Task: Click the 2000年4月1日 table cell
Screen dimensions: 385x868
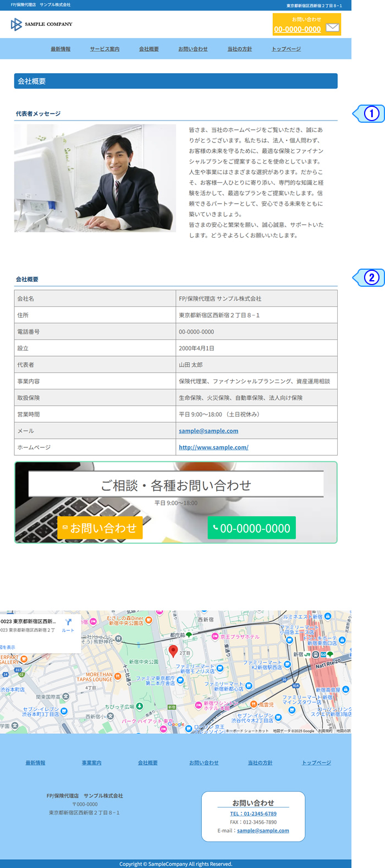Action: tap(256, 348)
